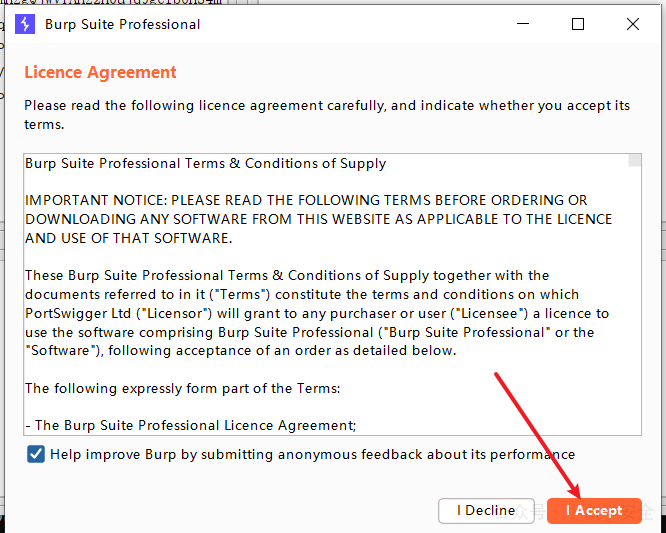Click the following expressly form part line
The image size is (666, 533).
(x=183, y=388)
